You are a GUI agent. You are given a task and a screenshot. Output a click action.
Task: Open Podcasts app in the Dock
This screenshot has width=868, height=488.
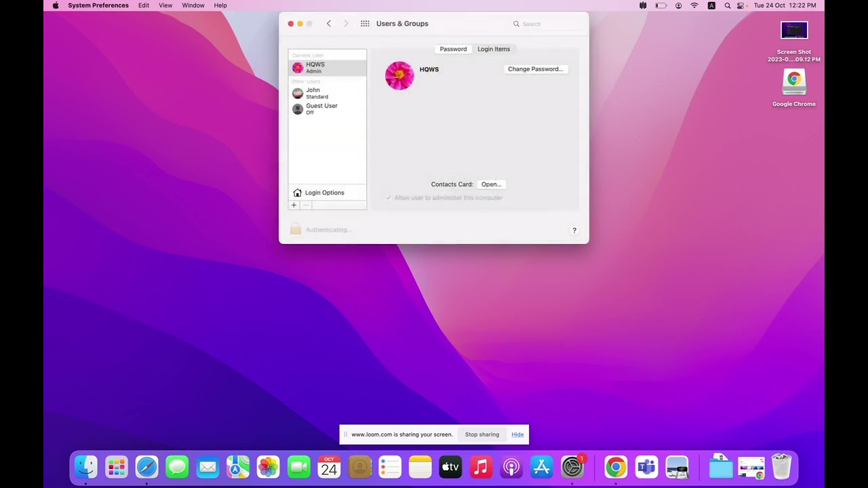pyautogui.click(x=511, y=467)
